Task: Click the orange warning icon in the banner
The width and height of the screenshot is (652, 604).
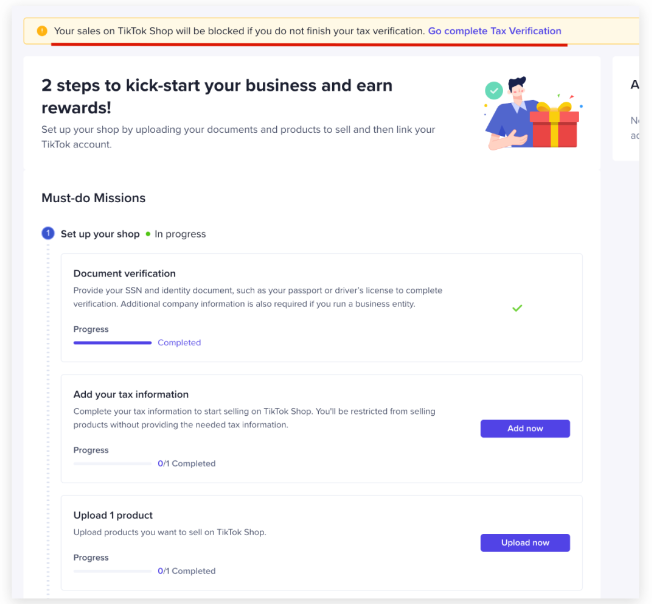Action: (x=42, y=31)
